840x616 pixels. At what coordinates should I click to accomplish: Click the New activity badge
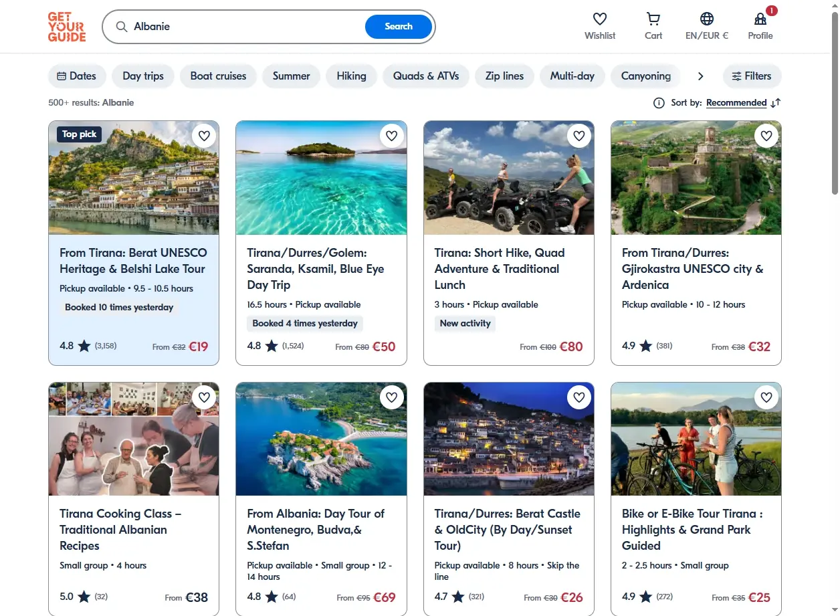[465, 324]
